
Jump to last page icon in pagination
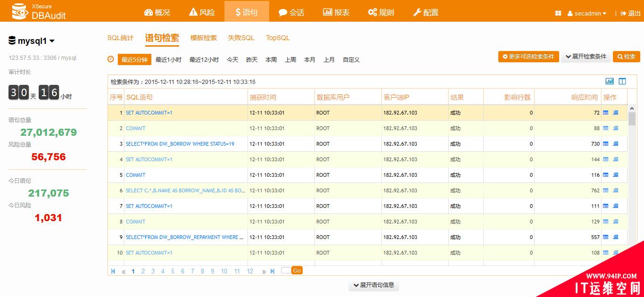[x=272, y=271]
